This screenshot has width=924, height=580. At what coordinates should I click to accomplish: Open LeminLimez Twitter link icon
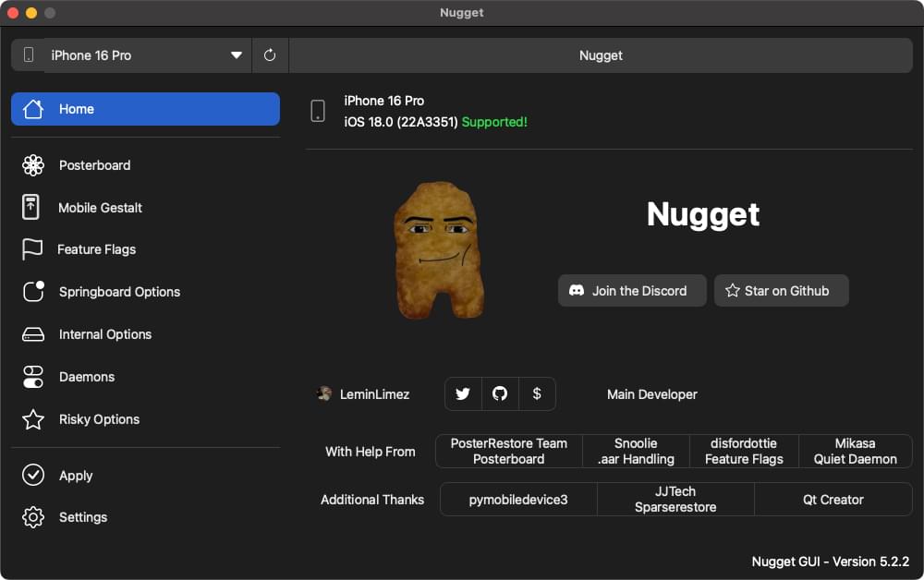(463, 393)
